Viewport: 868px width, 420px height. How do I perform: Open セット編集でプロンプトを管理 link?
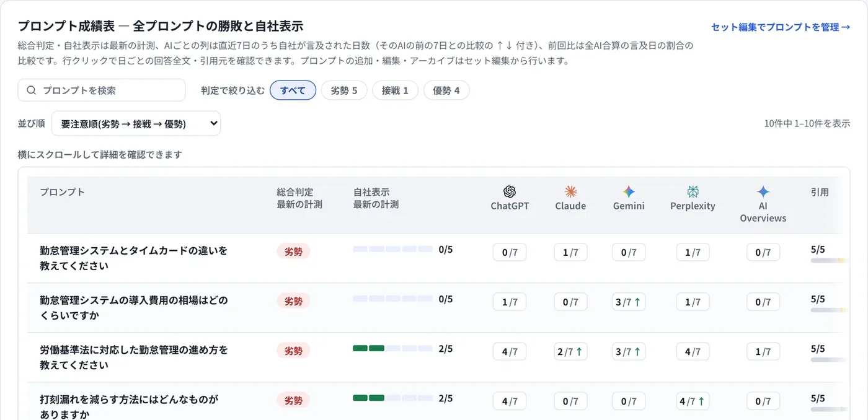[780, 27]
